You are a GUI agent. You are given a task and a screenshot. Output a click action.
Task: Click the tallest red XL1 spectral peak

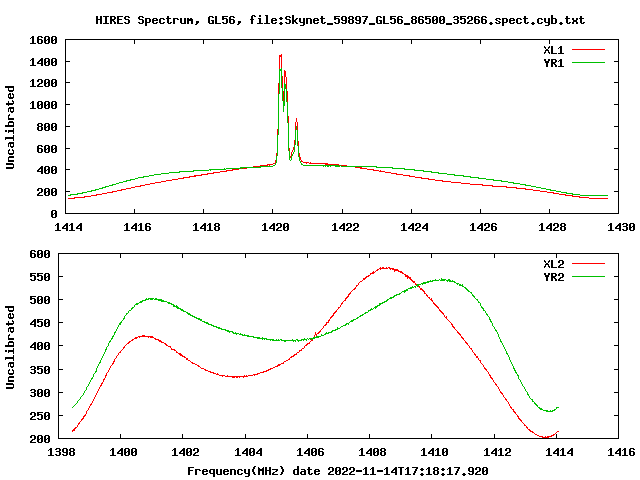[280, 56]
